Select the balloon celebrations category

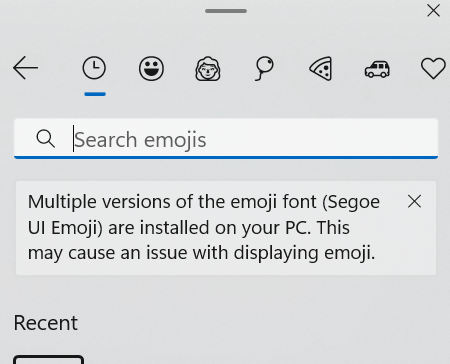(264, 69)
